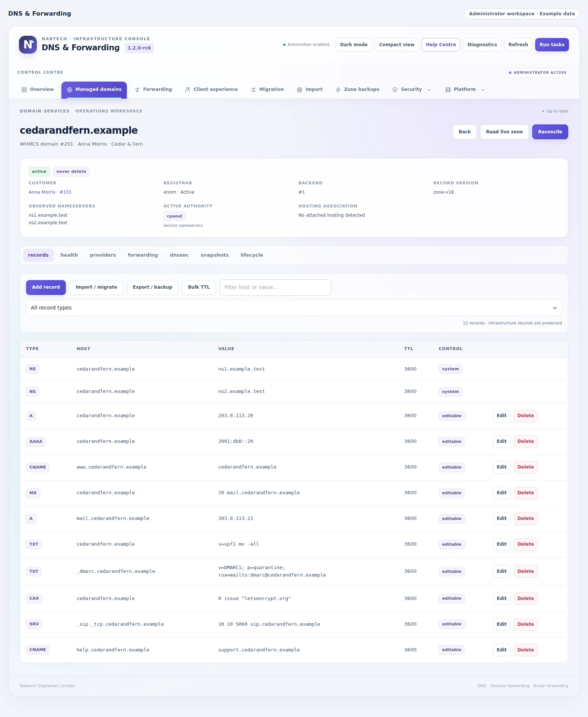Click the Nabtech N logo icon
The height and width of the screenshot is (717, 588).
click(28, 45)
